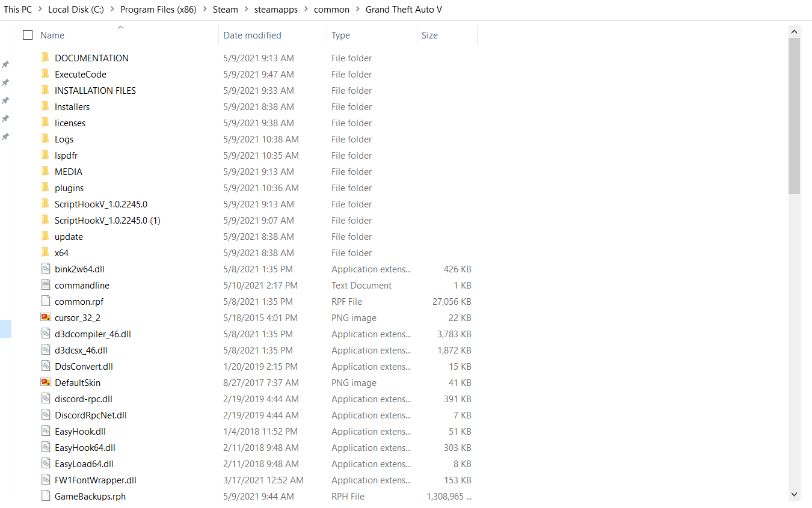Jump to the Steam breadcrumb folder
The width and height of the screenshot is (812, 508).
pos(226,10)
